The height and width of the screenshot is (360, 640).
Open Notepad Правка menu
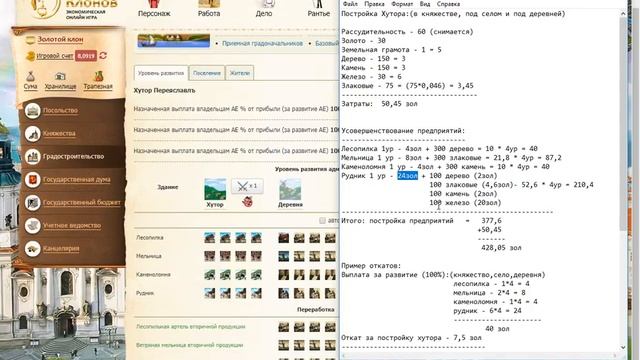point(374,4)
